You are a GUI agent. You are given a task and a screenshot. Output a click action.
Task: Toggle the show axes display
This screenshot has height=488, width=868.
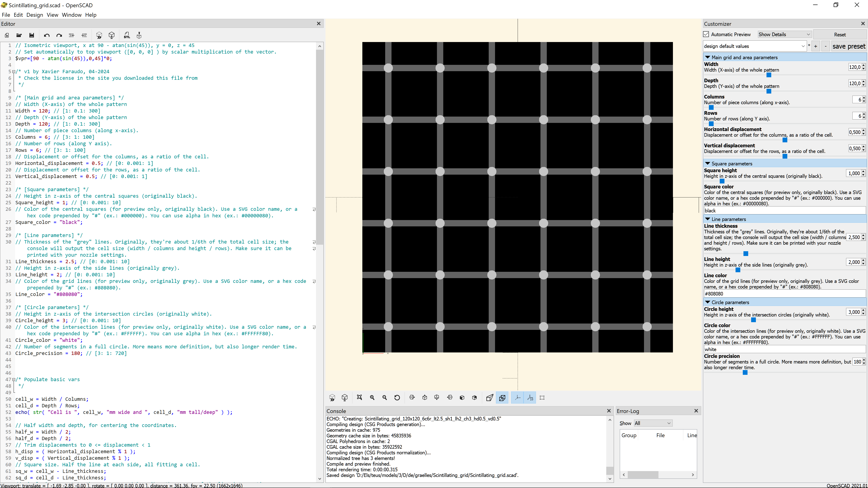pos(518,398)
